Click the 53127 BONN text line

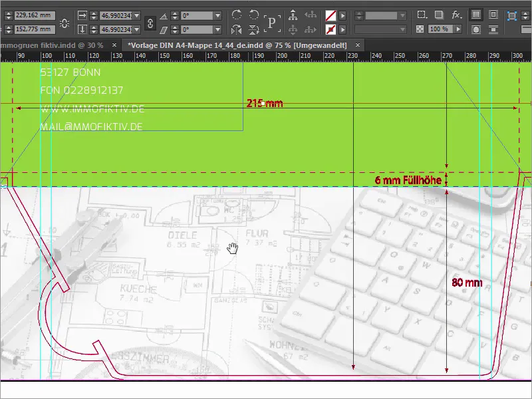70,72
